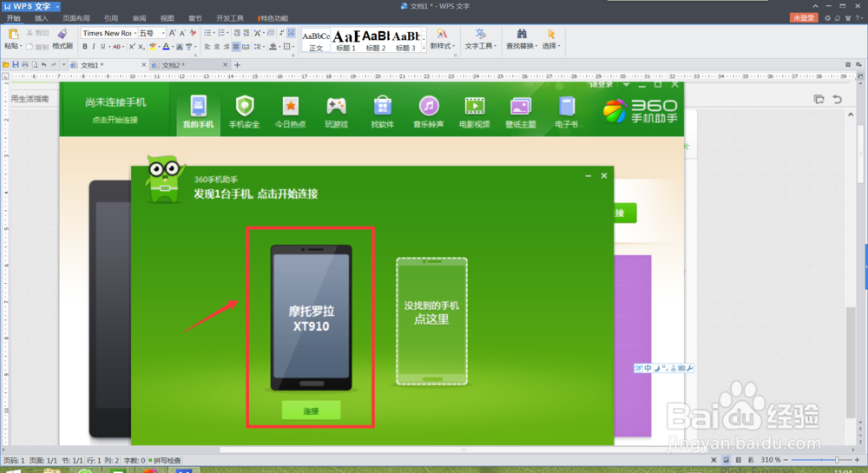Image resolution: width=868 pixels, height=473 pixels.
Task: Click the open folder icon
Action: (5, 65)
